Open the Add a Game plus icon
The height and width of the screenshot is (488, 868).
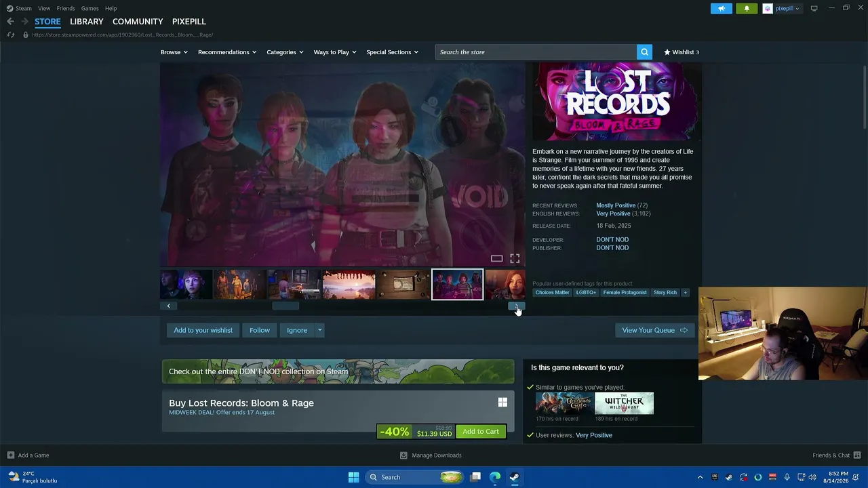tap(10, 455)
